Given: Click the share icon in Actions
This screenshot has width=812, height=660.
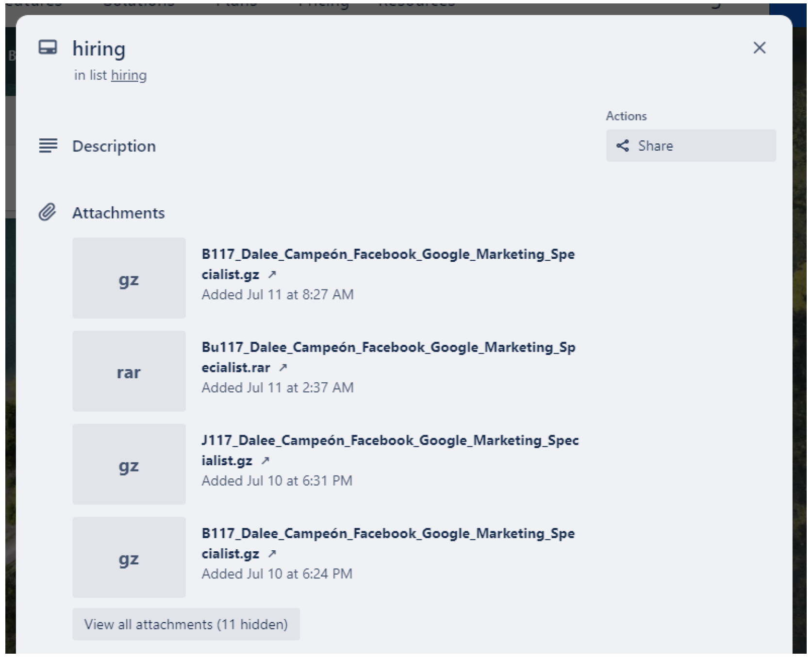Looking at the screenshot, I should point(622,146).
